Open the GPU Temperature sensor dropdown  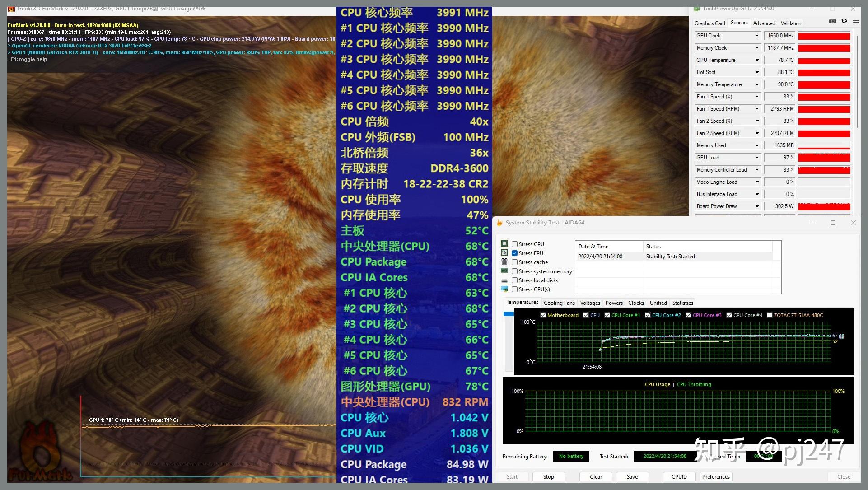[x=757, y=60]
